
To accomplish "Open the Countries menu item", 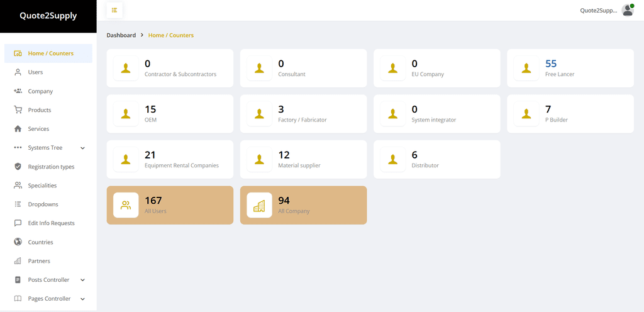I will [48, 242].
